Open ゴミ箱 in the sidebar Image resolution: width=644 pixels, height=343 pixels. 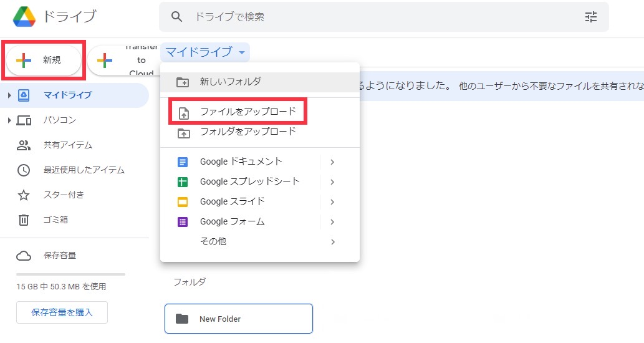tap(74, 220)
